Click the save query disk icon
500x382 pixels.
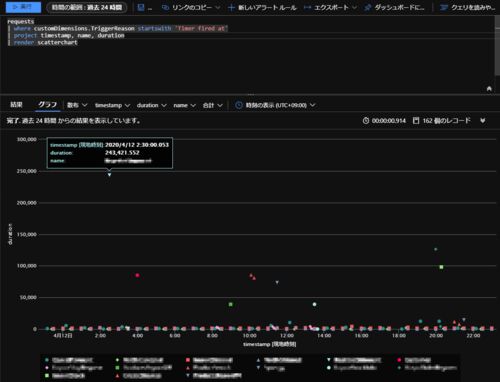141,7
